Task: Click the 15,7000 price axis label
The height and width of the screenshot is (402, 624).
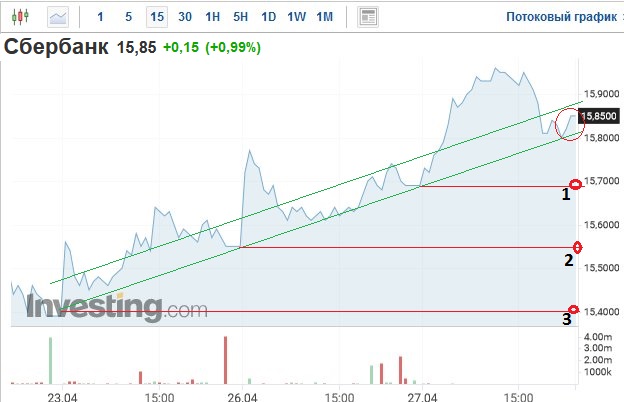Action: pos(601,181)
